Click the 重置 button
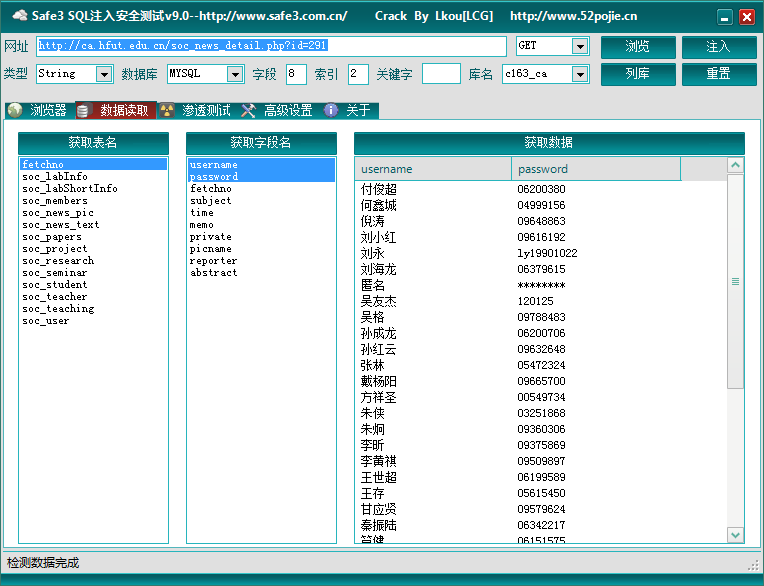The height and width of the screenshot is (586, 764). pos(719,74)
